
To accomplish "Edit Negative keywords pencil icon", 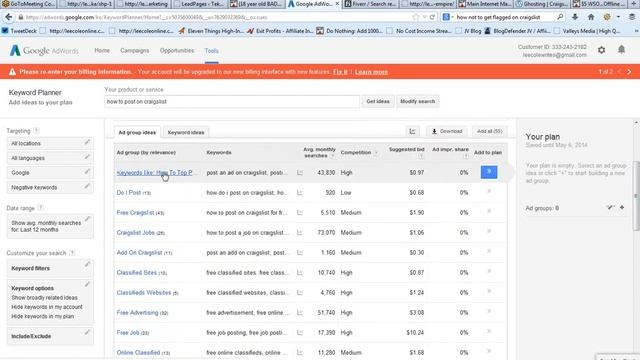I will (x=87, y=186).
